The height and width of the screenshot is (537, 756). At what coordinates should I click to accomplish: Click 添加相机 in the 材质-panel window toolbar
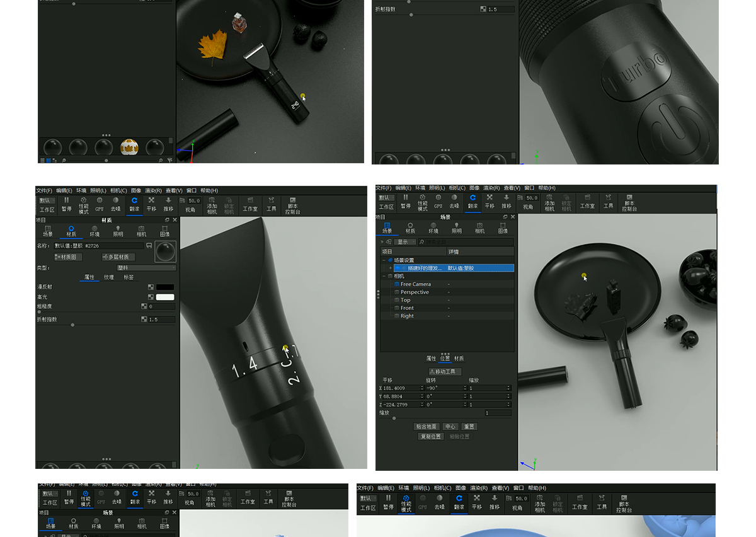pyautogui.click(x=212, y=205)
